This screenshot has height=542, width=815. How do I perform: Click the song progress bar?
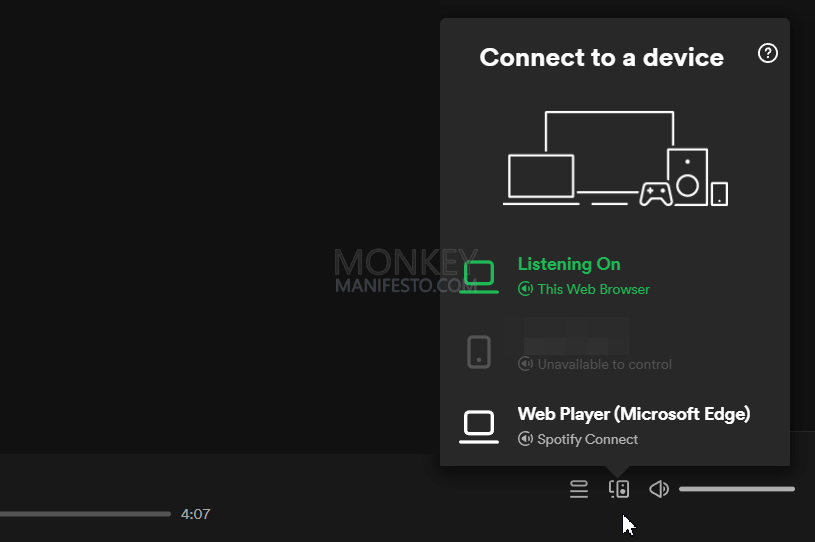click(85, 514)
